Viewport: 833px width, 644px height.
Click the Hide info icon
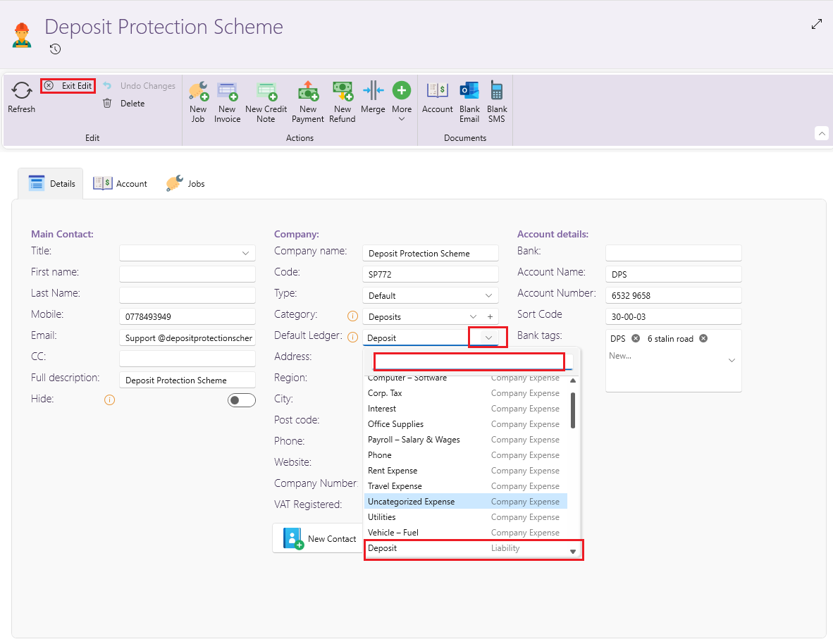tap(109, 400)
